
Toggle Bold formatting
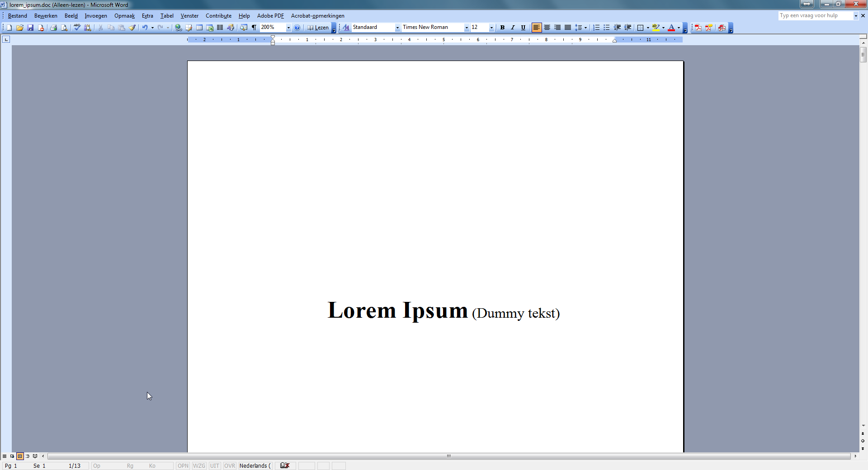[502, 28]
